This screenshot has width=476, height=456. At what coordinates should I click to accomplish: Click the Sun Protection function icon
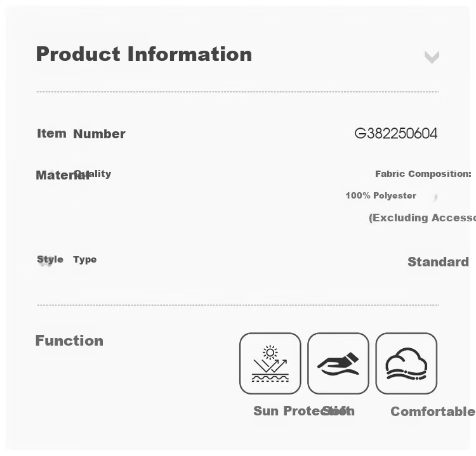click(270, 363)
